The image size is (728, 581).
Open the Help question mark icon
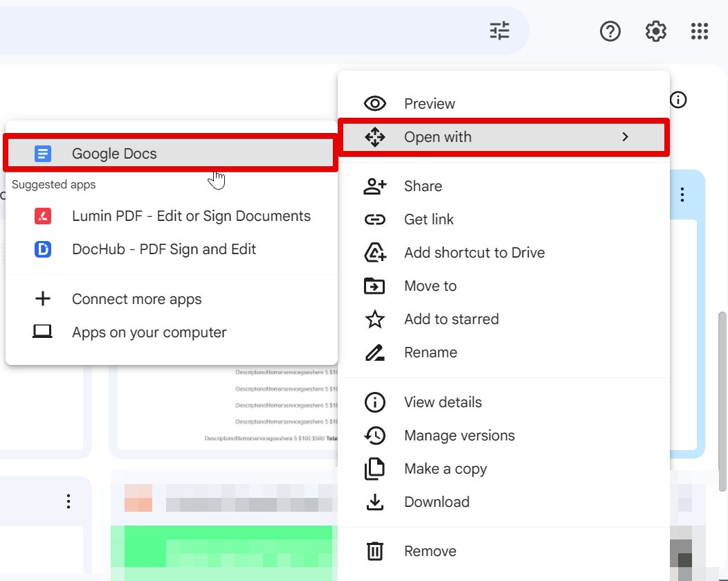[610, 31]
